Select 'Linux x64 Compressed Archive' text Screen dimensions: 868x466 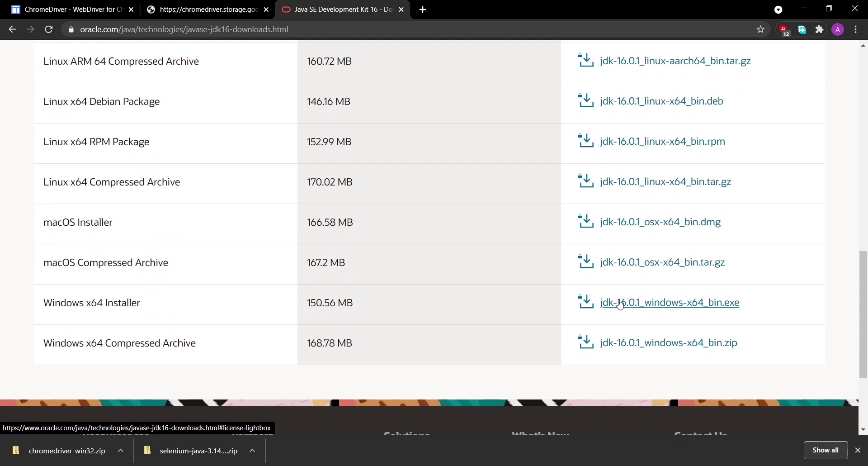click(x=112, y=182)
